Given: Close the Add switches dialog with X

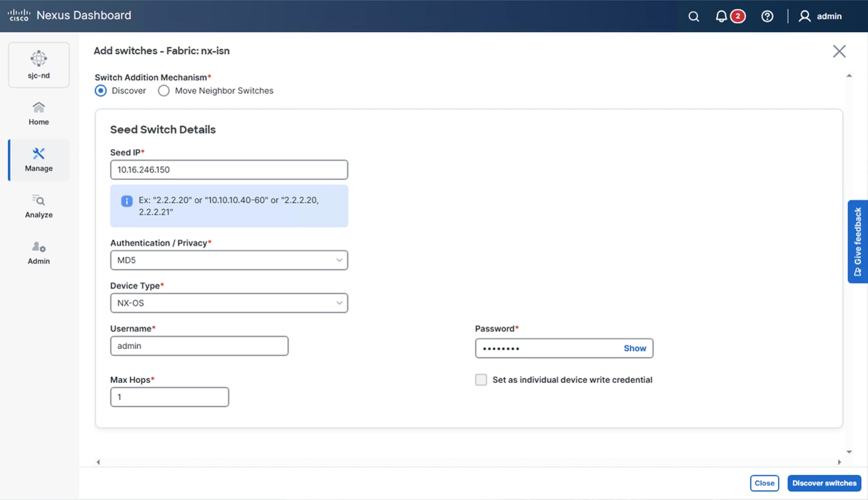Looking at the screenshot, I should pos(839,51).
